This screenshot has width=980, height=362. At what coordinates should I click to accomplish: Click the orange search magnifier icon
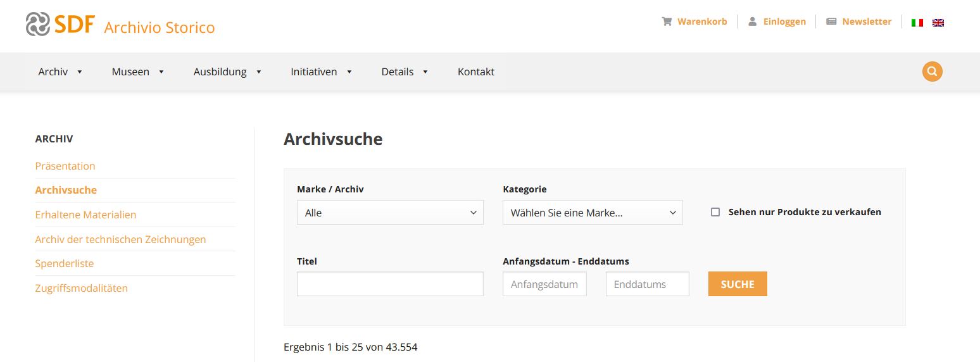click(932, 72)
